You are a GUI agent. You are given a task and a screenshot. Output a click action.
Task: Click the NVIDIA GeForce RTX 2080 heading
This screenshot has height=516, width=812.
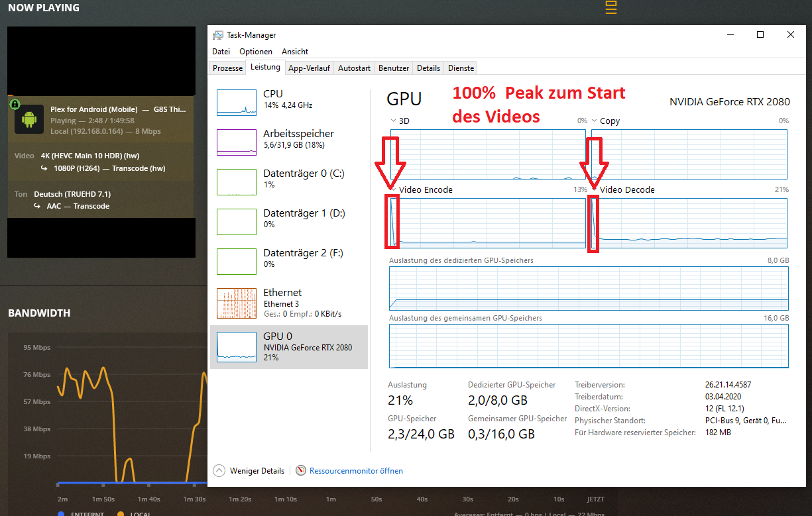pyautogui.click(x=730, y=102)
